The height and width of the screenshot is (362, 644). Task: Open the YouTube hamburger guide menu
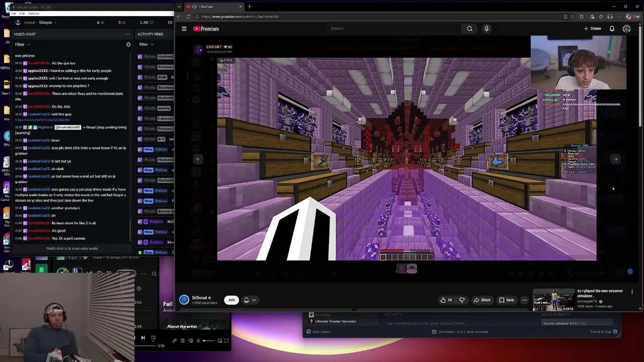click(x=184, y=29)
